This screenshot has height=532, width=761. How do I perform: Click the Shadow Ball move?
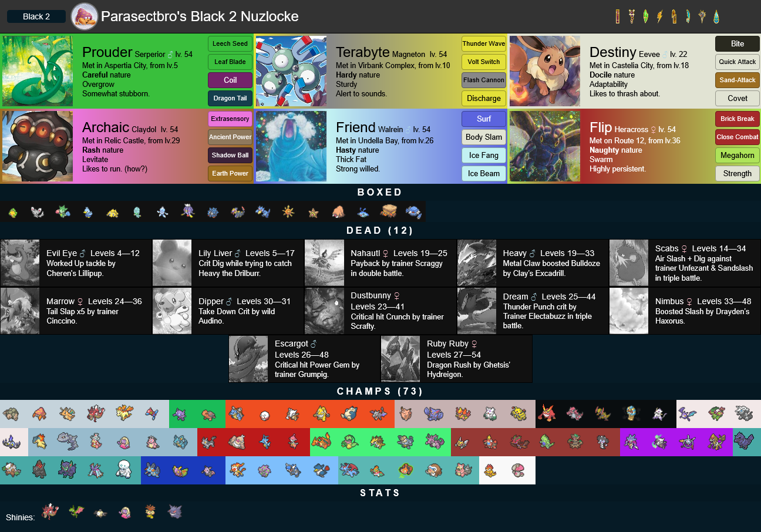point(230,155)
